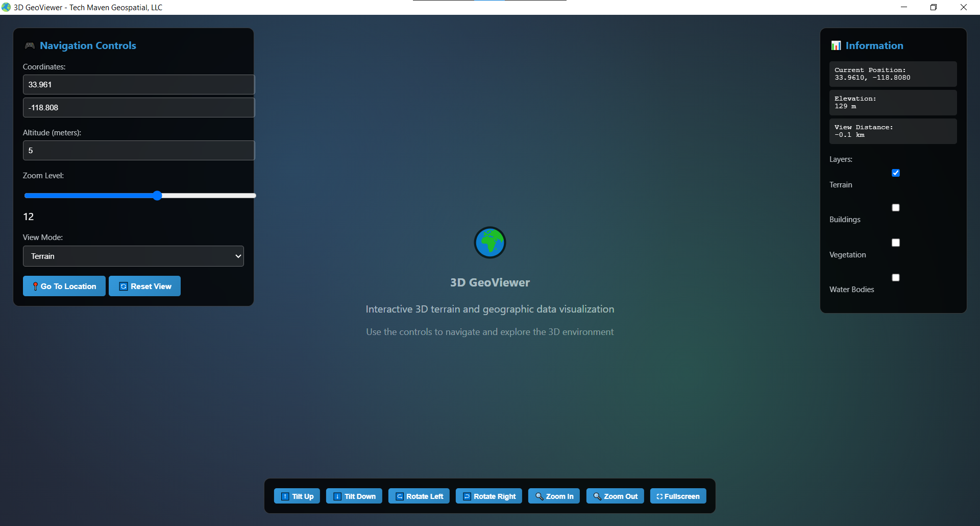
Task: Click the gamepad icon beside Navigation Controls
Action: pos(30,46)
